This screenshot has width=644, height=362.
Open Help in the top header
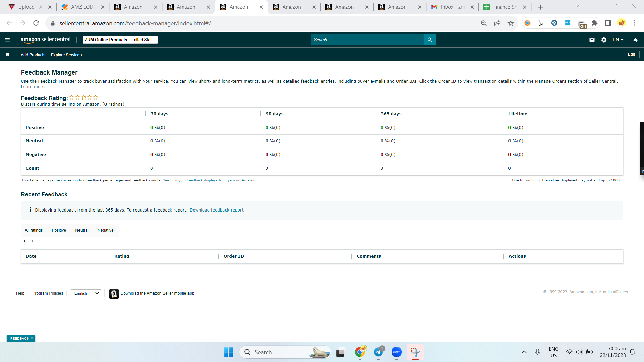coord(634,40)
